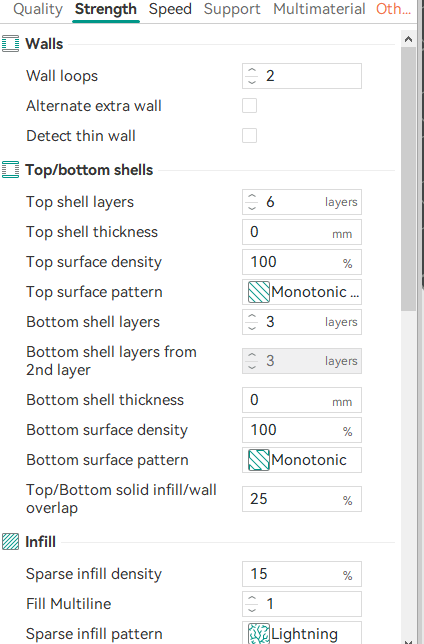The height and width of the screenshot is (644, 424).
Task: Click the Top/Bottom solid infill/wall overlap label
Action: [x=121, y=499]
